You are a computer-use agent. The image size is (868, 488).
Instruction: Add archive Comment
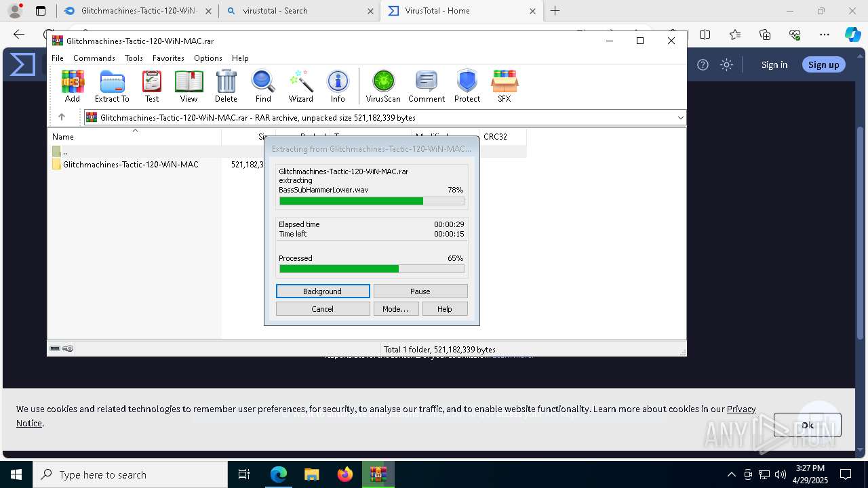click(x=427, y=86)
